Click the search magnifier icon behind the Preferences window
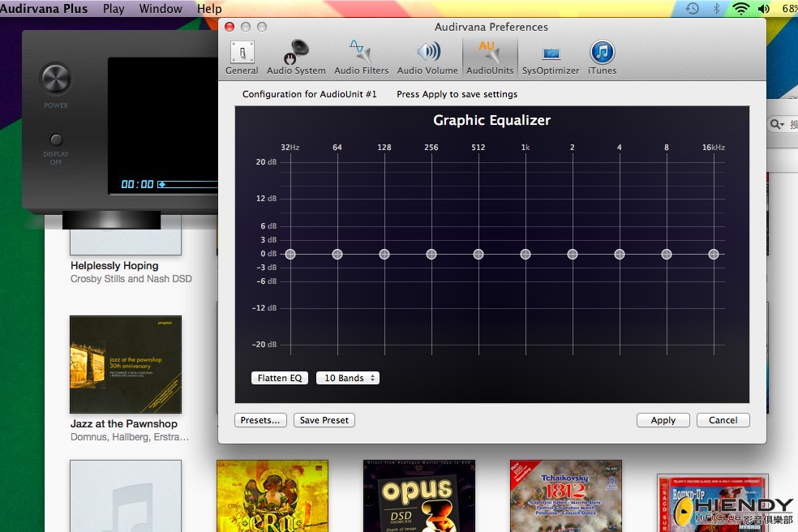This screenshot has width=798, height=532. (x=776, y=124)
